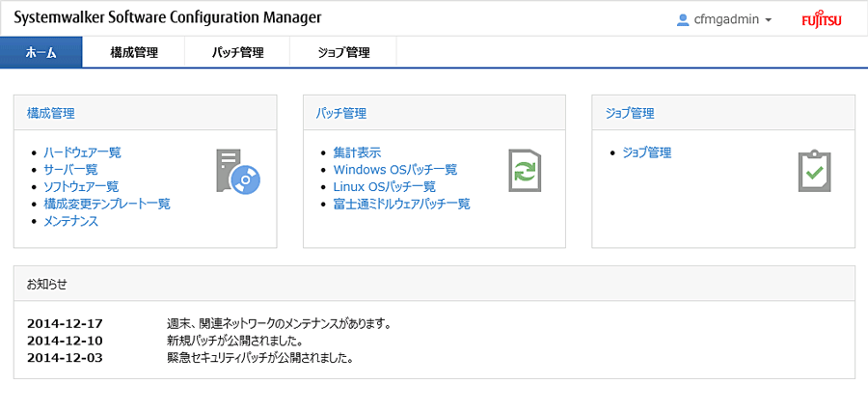
Task: Open the 集計表示 link
Action: pos(357,152)
